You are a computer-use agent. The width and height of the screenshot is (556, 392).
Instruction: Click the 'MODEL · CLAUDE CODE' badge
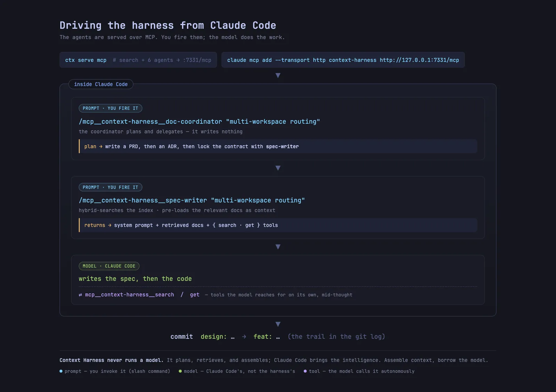[109, 266]
